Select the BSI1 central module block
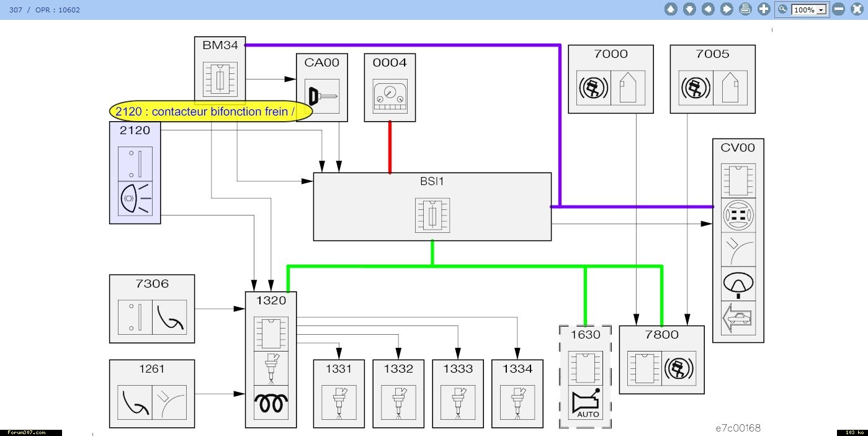Screen dimensions: 868x436 coord(432,206)
